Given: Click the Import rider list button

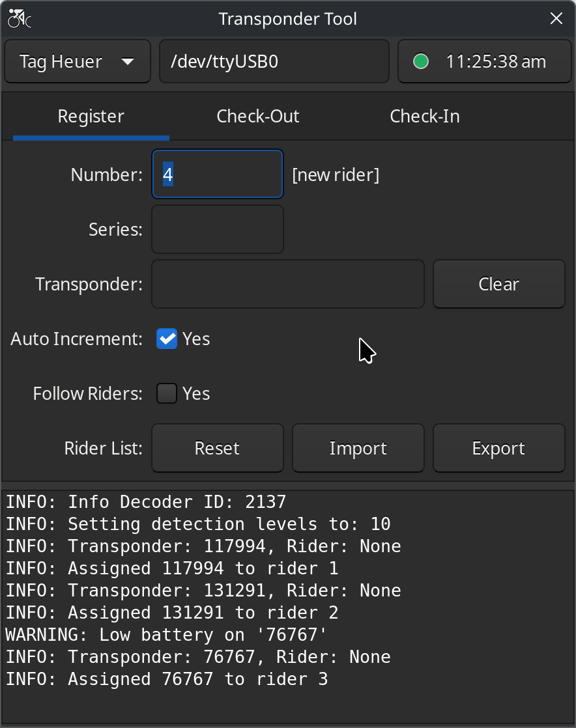Looking at the screenshot, I should (358, 448).
